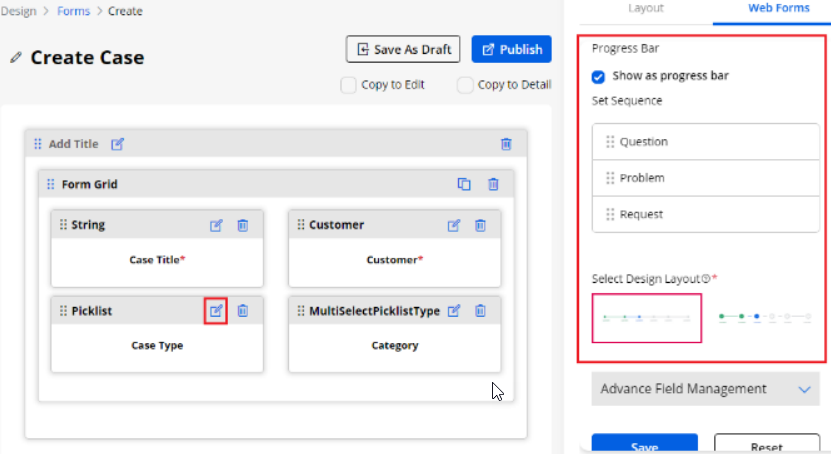The height and width of the screenshot is (454, 831).
Task: Click the Save As Draft button
Action: pos(403,49)
